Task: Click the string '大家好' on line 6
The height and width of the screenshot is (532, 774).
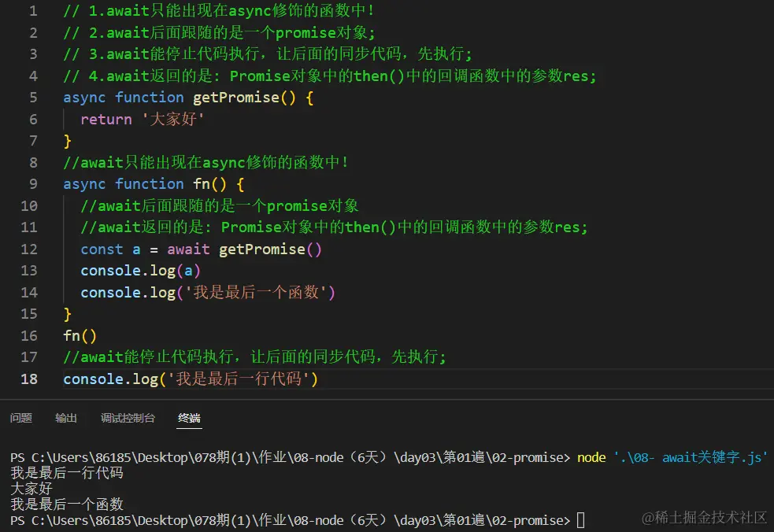Action: (172, 119)
